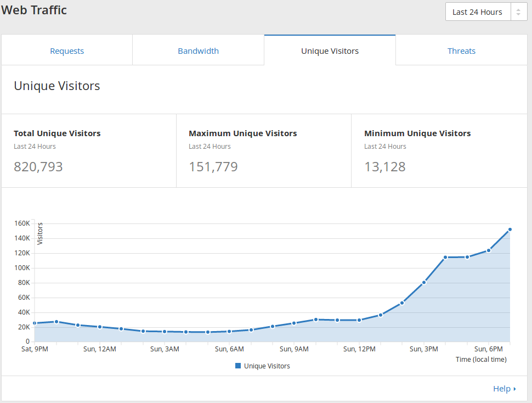The width and height of the screenshot is (532, 403).
Task: Click the data point at Sun 9AM
Action: click(x=294, y=323)
